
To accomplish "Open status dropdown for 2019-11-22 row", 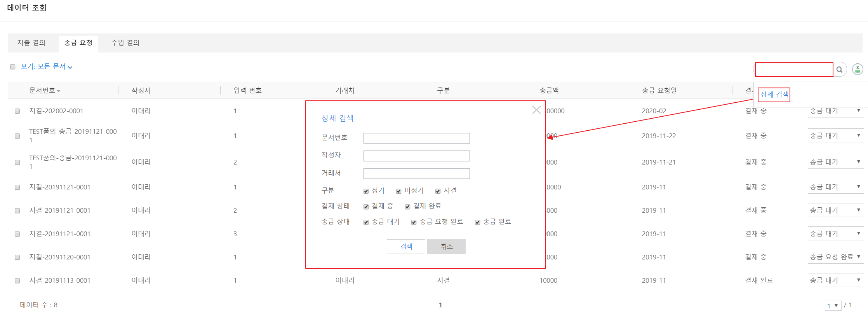I will pyautogui.click(x=835, y=135).
